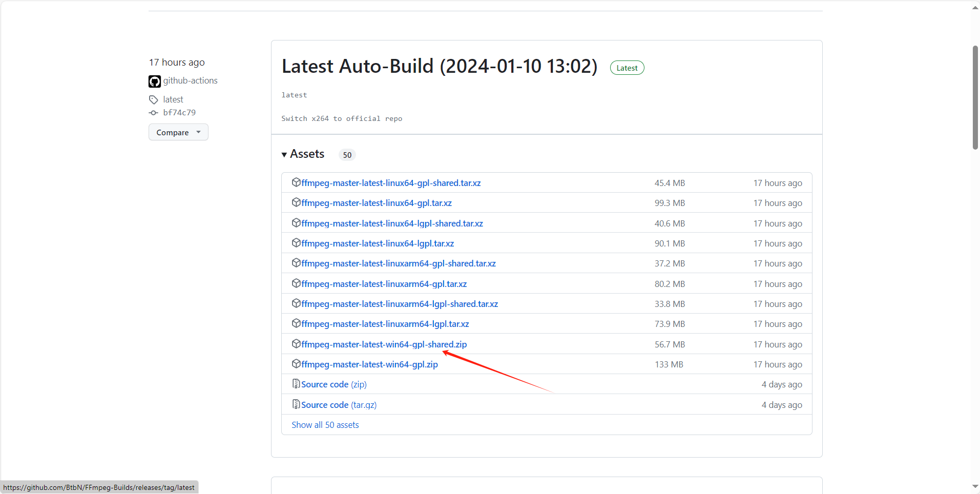
Task: Click the page scrollbar thumb
Action: (975, 97)
